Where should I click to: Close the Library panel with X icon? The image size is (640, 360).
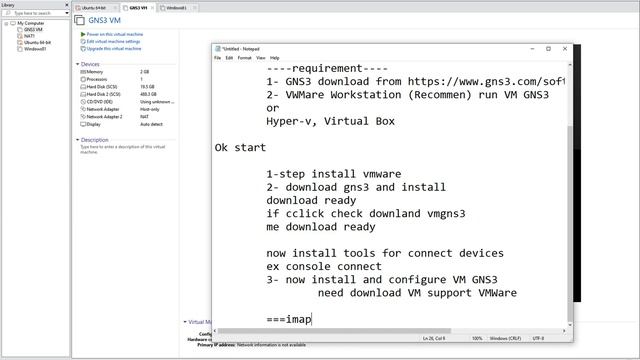[67, 5]
